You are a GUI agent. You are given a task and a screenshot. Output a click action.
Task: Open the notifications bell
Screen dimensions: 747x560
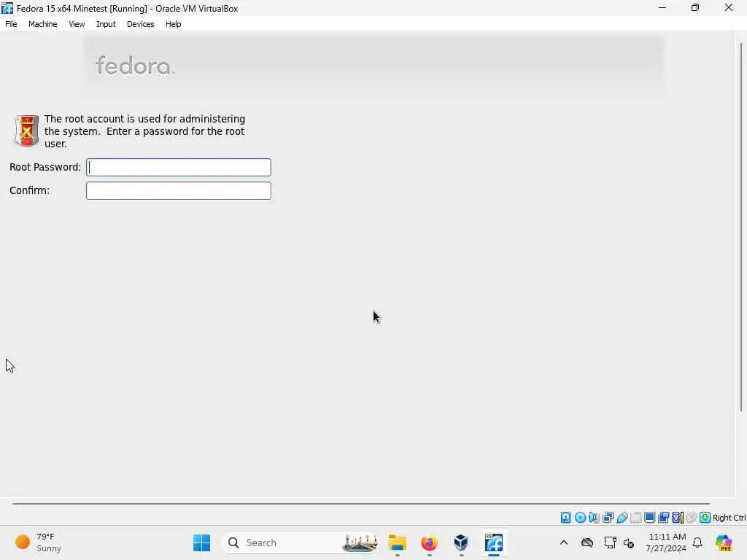(697, 542)
